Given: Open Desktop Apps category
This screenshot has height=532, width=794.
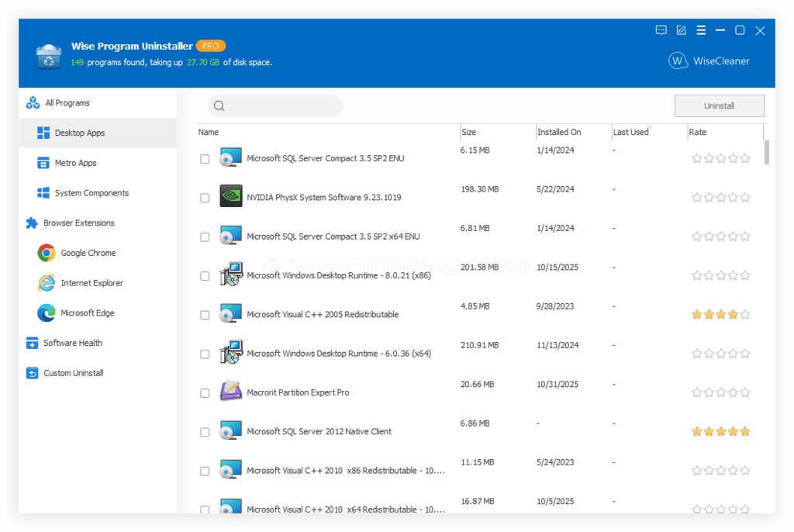Looking at the screenshot, I should pos(98,133).
